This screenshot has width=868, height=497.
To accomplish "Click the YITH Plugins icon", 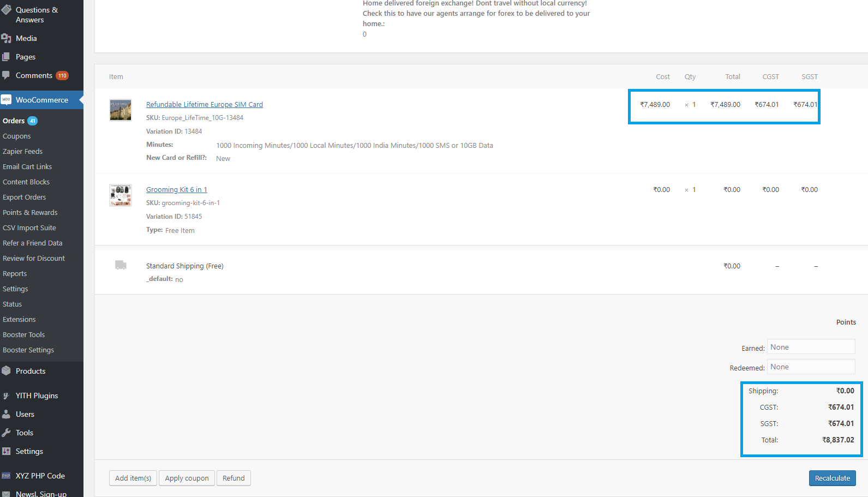I will 7,396.
